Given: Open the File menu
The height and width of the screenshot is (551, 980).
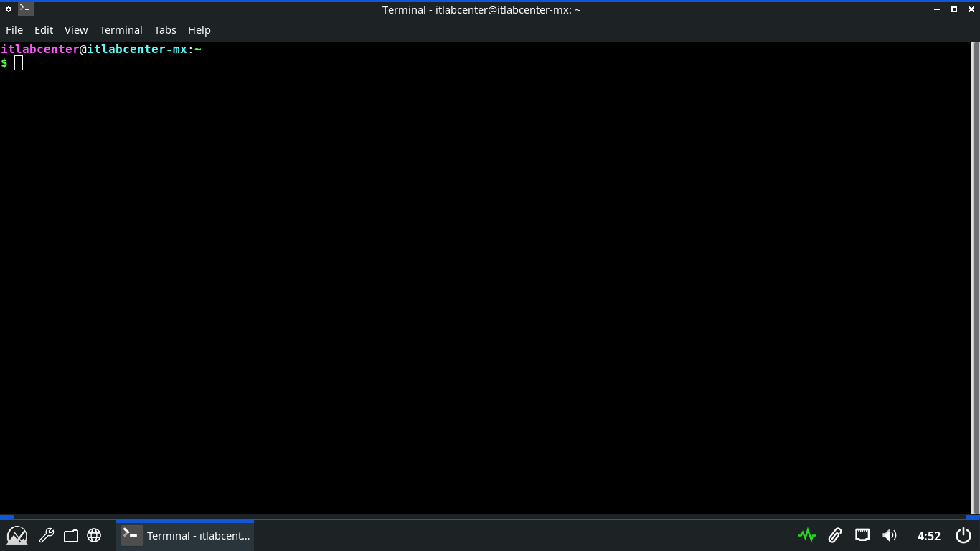Looking at the screenshot, I should coord(14,30).
